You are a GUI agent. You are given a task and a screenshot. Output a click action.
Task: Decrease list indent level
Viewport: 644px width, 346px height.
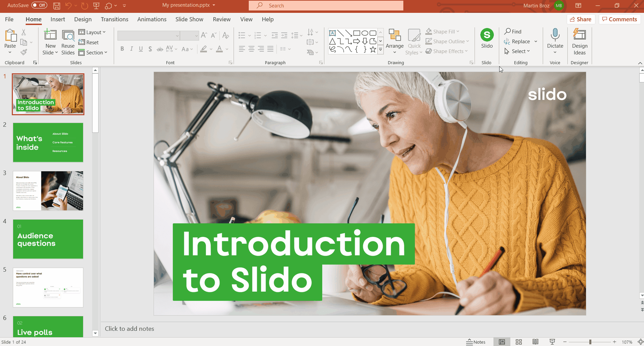275,35
